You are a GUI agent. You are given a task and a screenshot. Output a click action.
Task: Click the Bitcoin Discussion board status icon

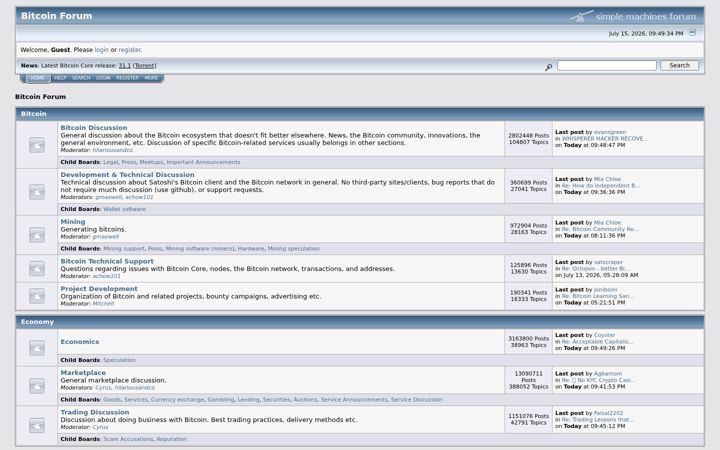point(37,145)
